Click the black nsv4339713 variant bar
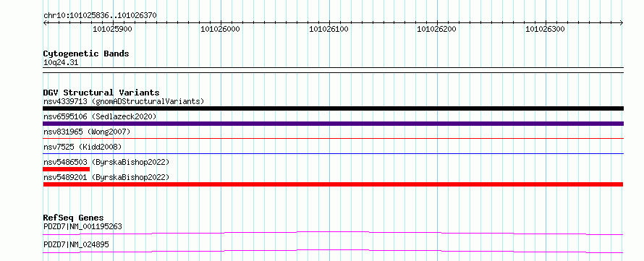Screen dimensions: 644x261 333,108
